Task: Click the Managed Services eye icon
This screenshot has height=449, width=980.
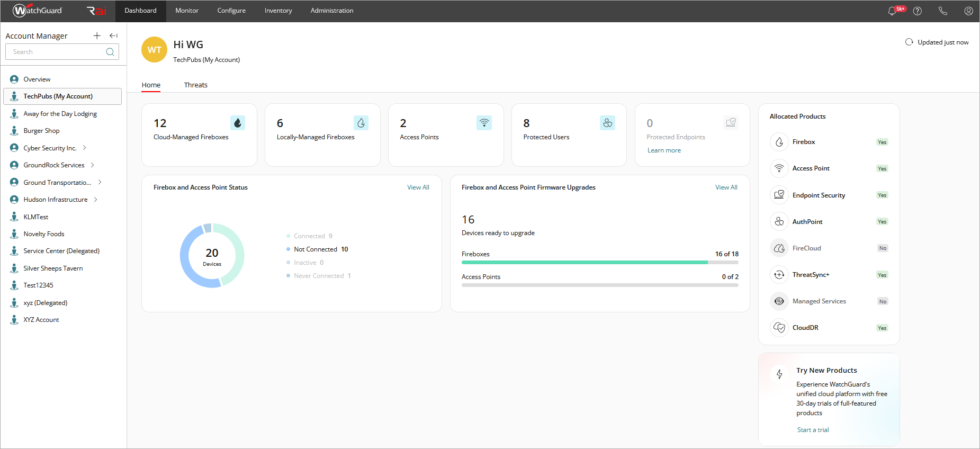Action: [x=779, y=301]
